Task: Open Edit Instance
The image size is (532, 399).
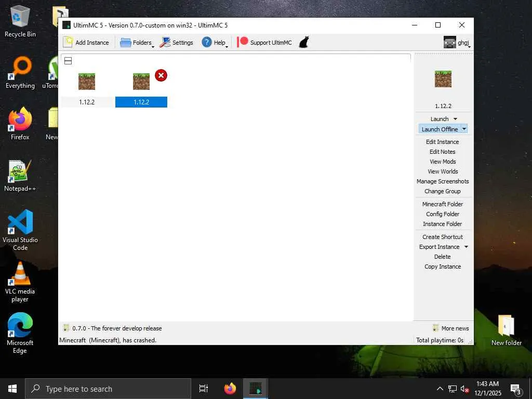Action: [x=443, y=142]
